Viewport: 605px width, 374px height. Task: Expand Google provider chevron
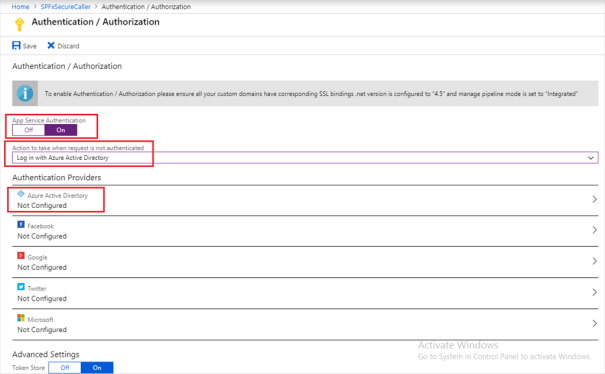point(595,261)
